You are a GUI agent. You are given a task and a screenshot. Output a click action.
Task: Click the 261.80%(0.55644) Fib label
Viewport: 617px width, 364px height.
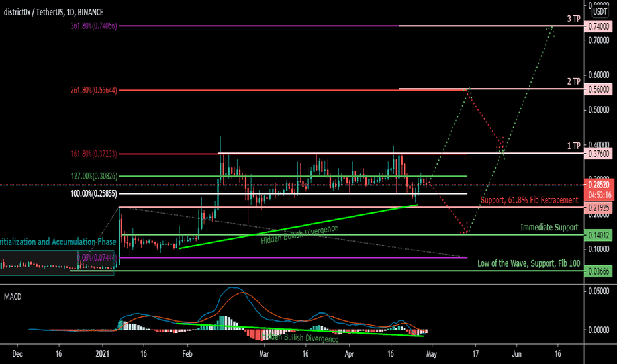tap(93, 91)
